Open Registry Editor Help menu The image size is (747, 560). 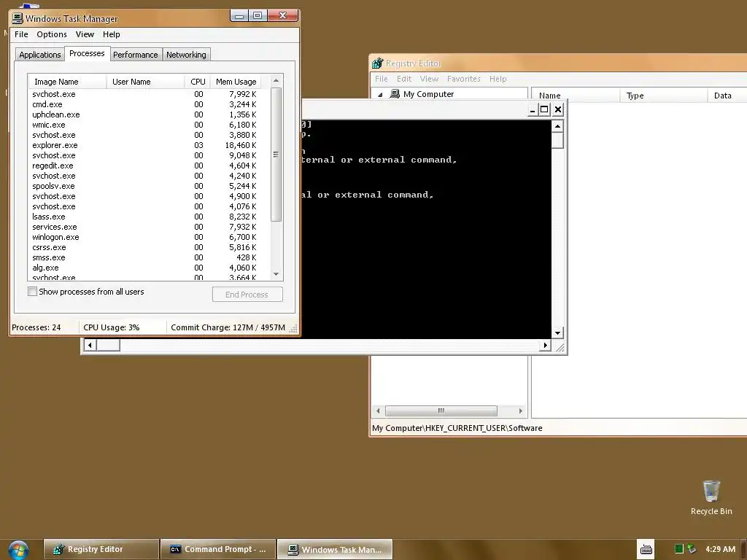click(498, 79)
